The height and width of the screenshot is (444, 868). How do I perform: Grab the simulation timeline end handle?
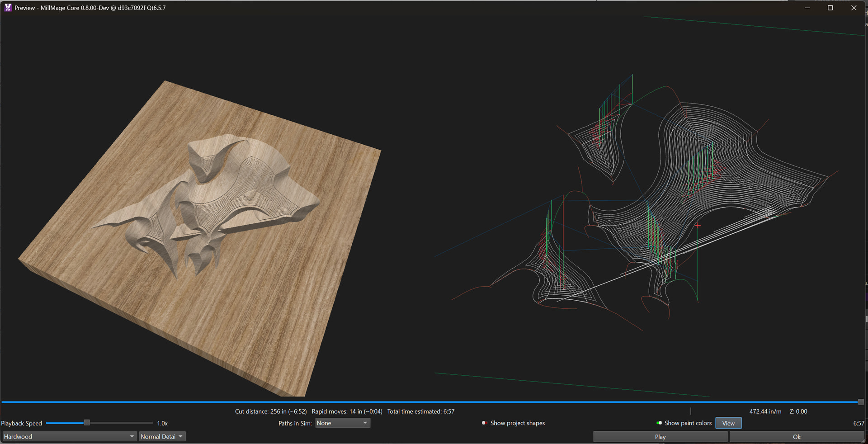tap(860, 402)
